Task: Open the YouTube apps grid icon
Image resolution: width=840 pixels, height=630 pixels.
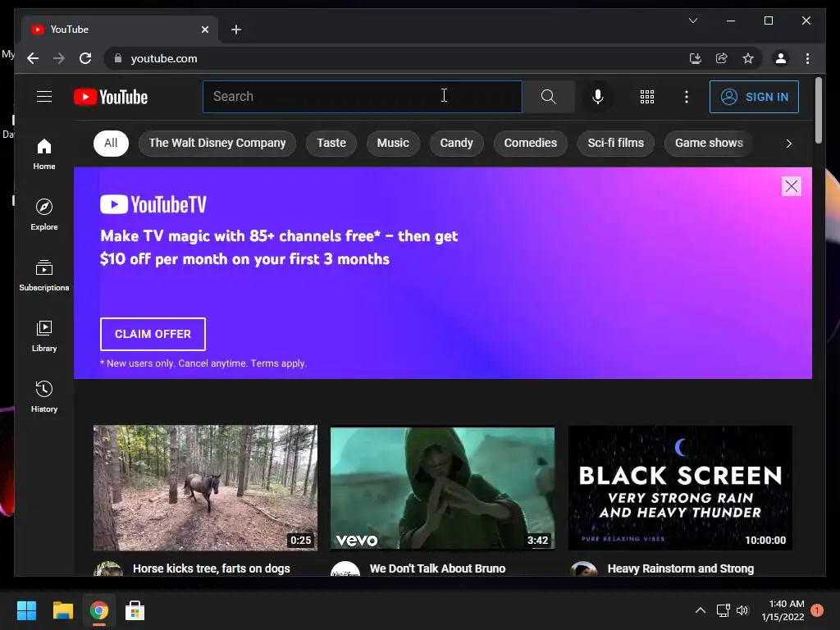Action: coord(647,97)
